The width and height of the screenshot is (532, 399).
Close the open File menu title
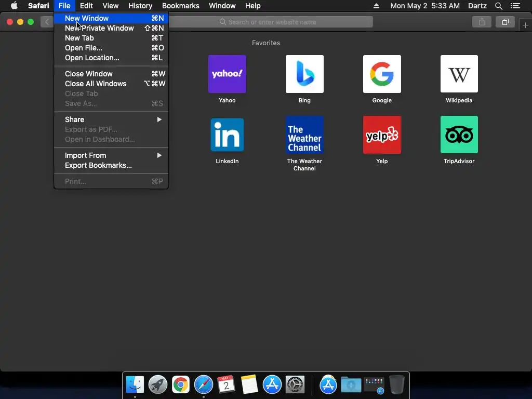pyautogui.click(x=64, y=6)
